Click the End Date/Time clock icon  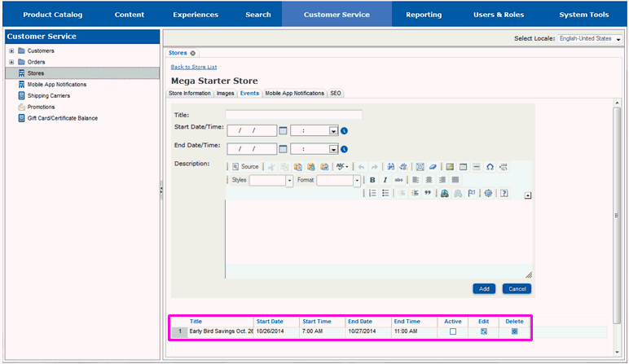[344, 149]
